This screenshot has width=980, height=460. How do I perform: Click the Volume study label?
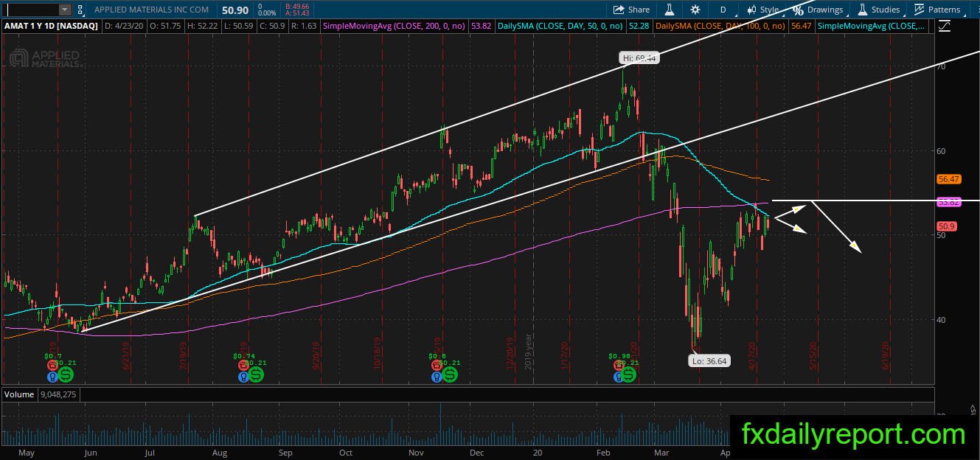[x=19, y=394]
